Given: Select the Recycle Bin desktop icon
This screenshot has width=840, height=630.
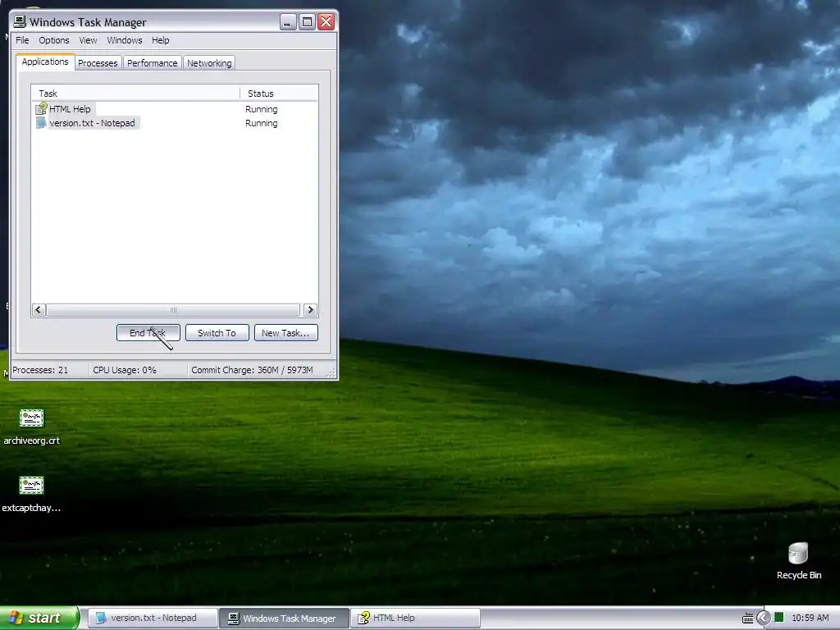Looking at the screenshot, I should click(799, 561).
